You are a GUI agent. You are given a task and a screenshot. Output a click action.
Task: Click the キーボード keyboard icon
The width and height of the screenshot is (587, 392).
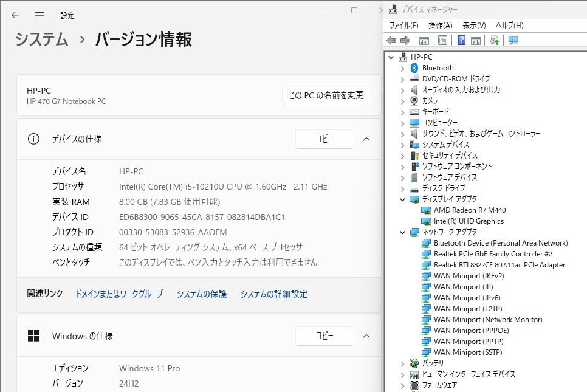coord(414,112)
